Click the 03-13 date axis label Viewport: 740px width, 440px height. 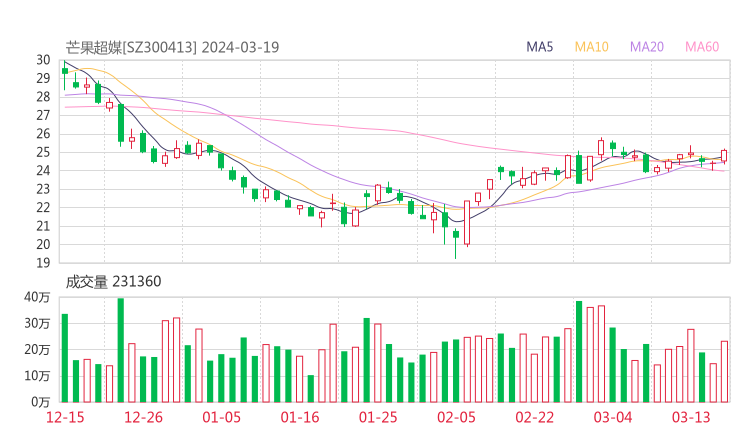[x=691, y=417]
